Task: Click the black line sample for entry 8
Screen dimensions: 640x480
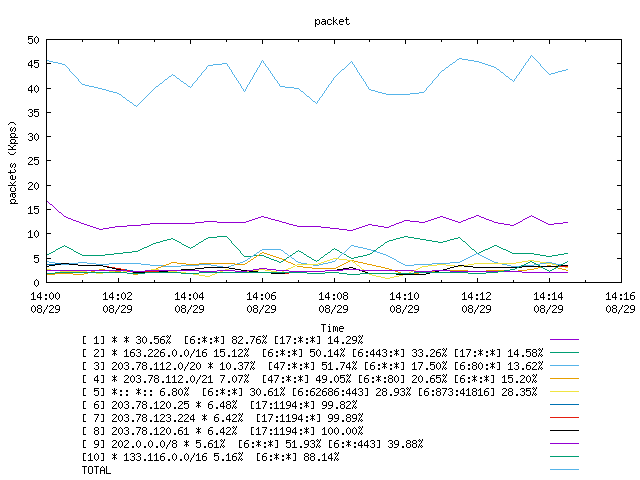Action: pyautogui.click(x=564, y=431)
